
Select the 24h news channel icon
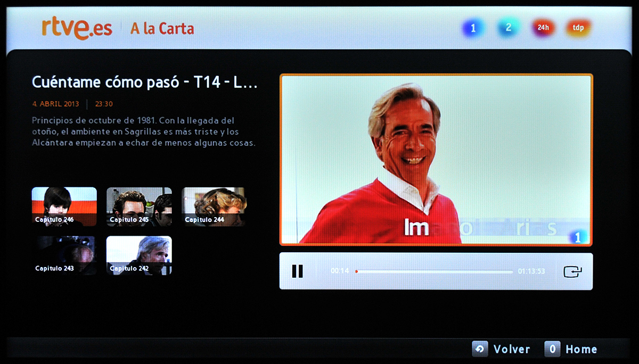pyautogui.click(x=543, y=28)
